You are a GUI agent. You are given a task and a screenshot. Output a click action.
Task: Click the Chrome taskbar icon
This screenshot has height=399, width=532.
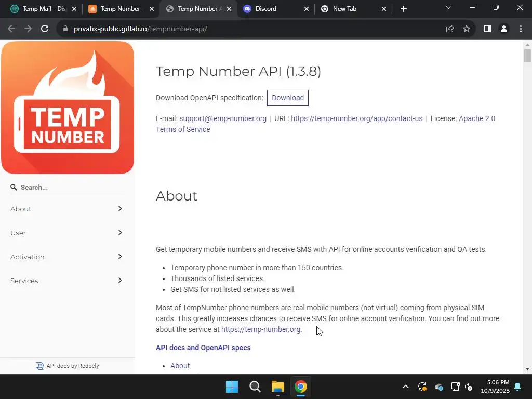tap(301, 387)
